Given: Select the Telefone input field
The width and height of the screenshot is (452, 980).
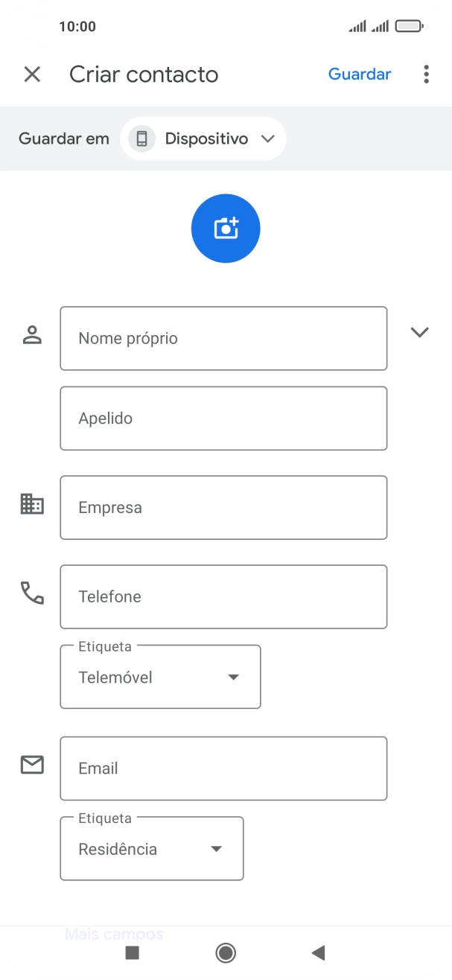Looking at the screenshot, I should 223,596.
